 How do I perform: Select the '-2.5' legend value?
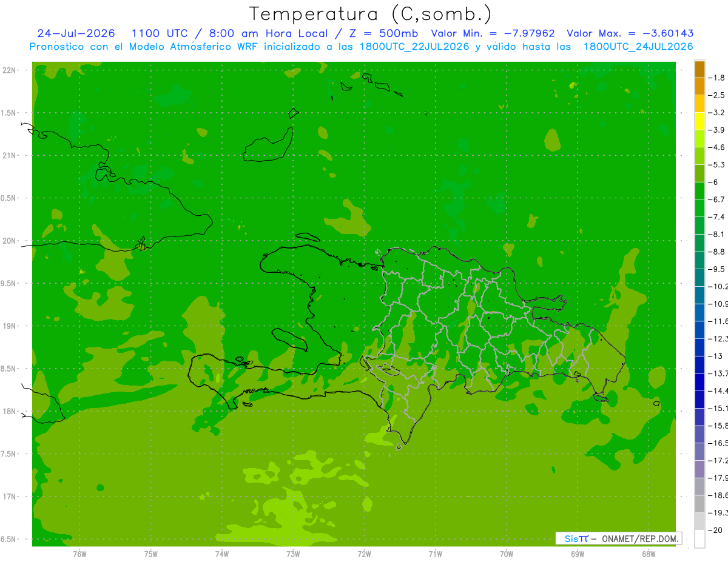coord(716,95)
